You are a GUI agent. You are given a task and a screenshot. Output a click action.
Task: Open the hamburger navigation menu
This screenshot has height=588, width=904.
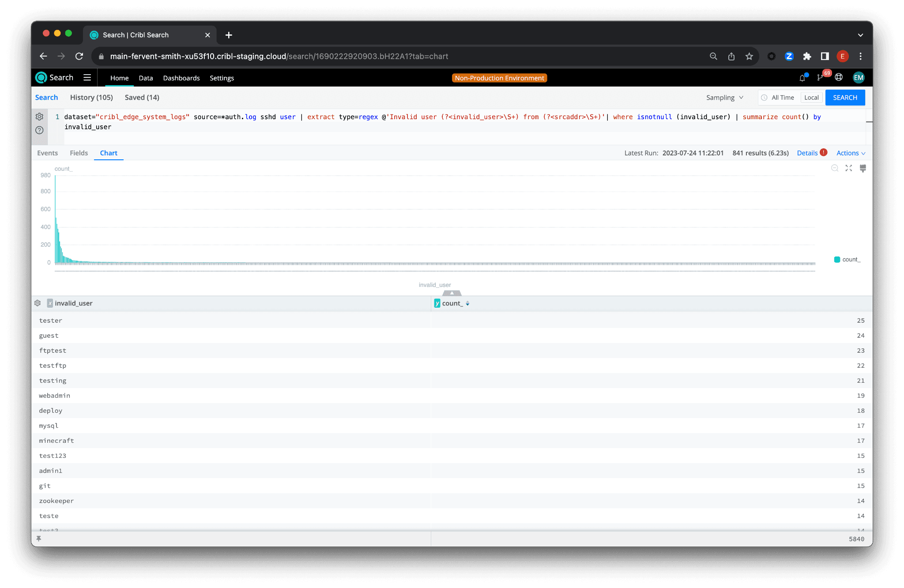coord(87,78)
